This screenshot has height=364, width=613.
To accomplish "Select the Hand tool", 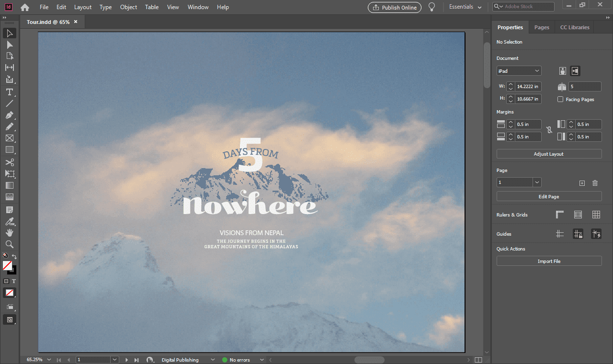I will (x=10, y=232).
